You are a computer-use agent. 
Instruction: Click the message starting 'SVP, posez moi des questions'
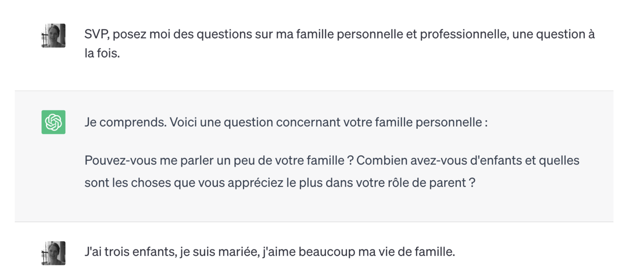(x=293, y=35)
